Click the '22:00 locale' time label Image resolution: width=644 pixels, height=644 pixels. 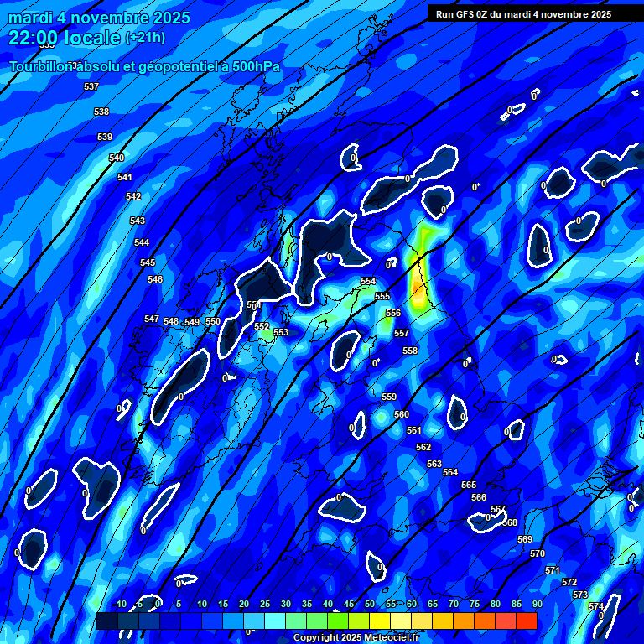pos(64,37)
